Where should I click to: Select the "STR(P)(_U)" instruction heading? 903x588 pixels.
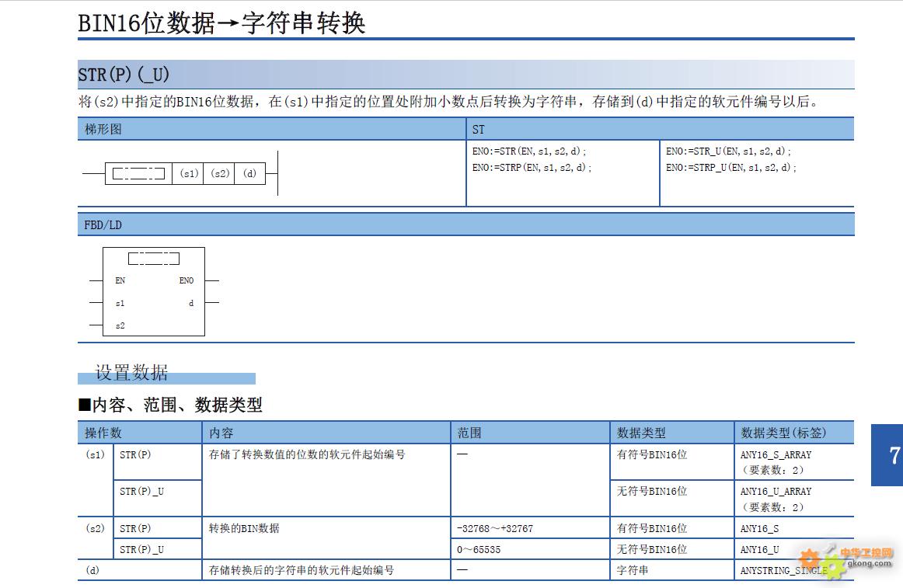coord(124,75)
